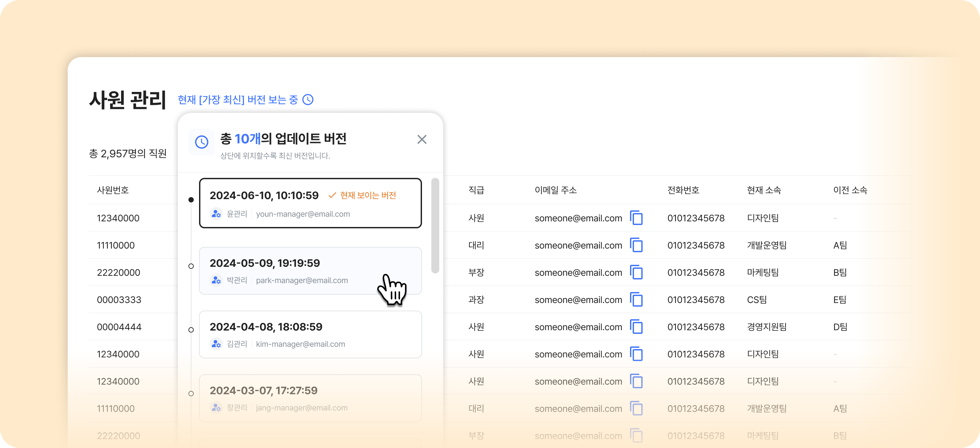The width and height of the screenshot is (980, 448).
Task: Click the version list scrollbar thumb
Action: click(x=435, y=225)
